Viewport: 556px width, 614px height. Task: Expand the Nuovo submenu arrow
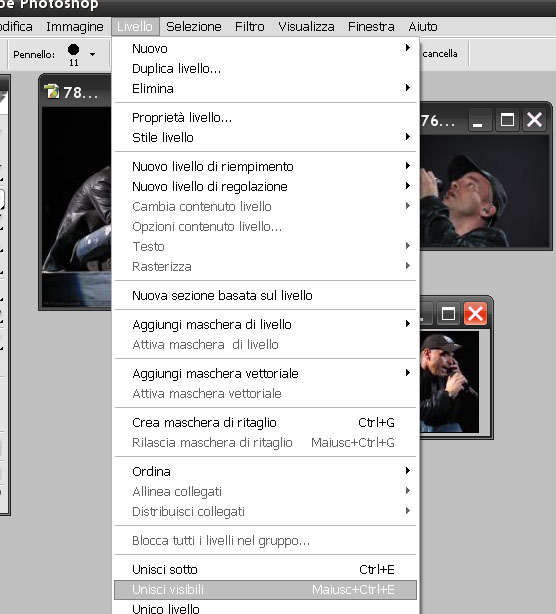(x=408, y=48)
